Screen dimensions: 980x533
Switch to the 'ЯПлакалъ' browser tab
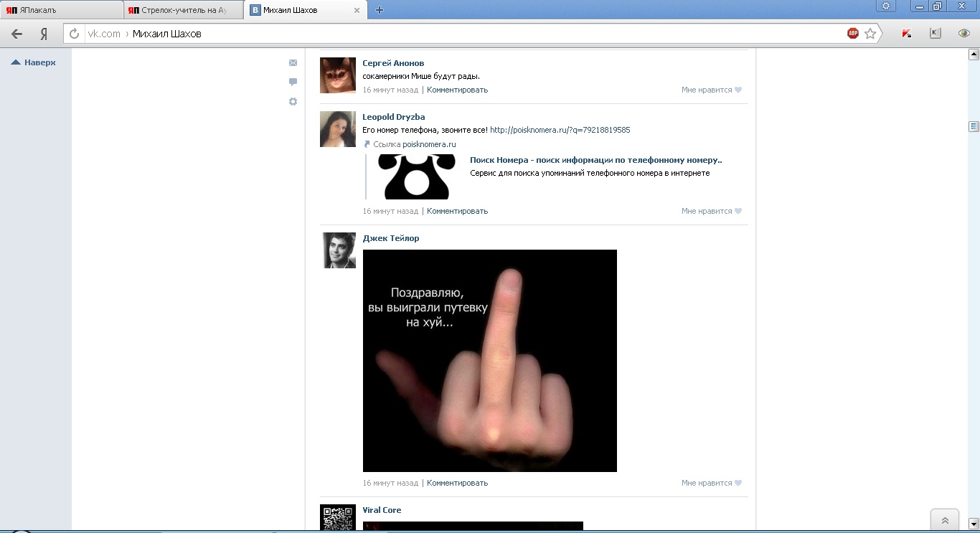(x=61, y=10)
